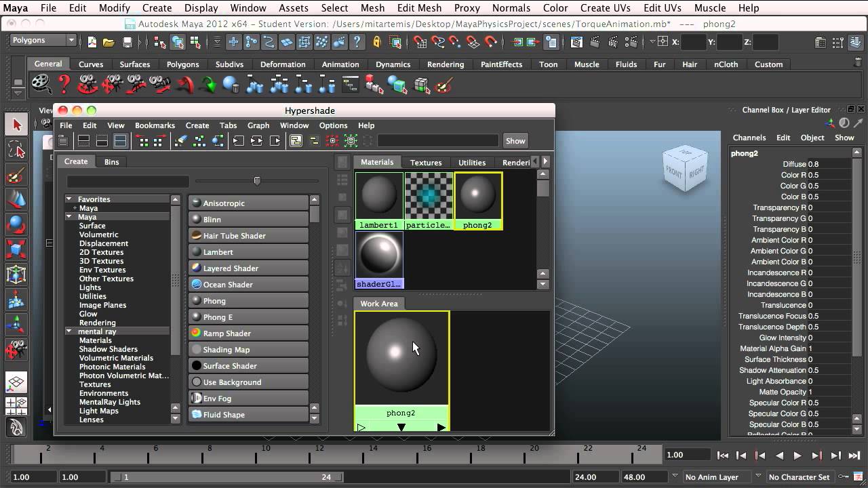Switch to the Textures tab in Hypershade
Viewport: 868px width, 488px height.
426,163
